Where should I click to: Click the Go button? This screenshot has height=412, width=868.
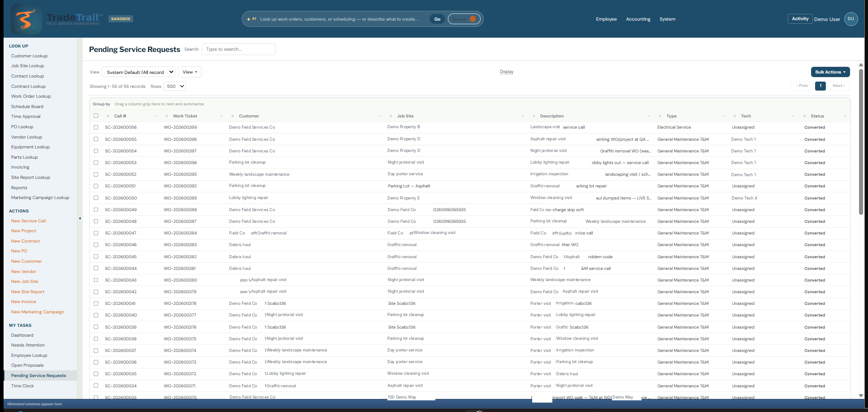pos(437,19)
